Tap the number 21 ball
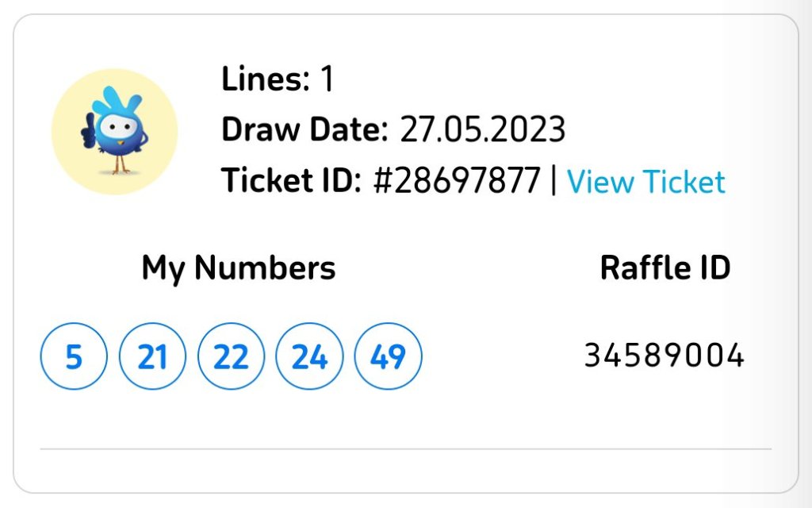The image size is (812, 508). coord(152,357)
